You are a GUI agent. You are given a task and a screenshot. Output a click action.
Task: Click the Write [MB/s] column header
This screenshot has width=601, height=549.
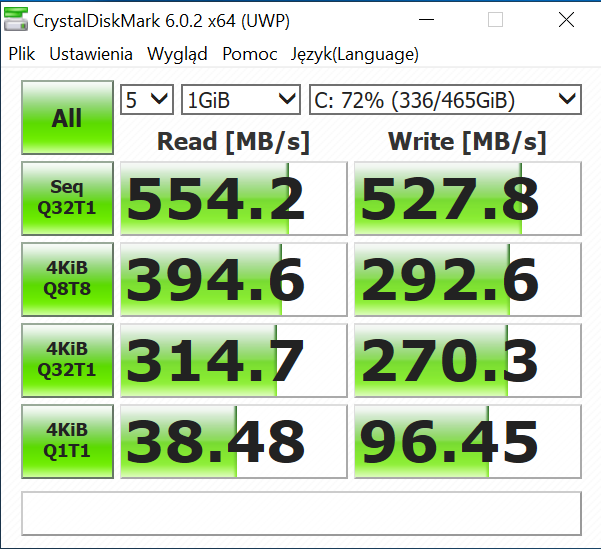click(x=467, y=142)
